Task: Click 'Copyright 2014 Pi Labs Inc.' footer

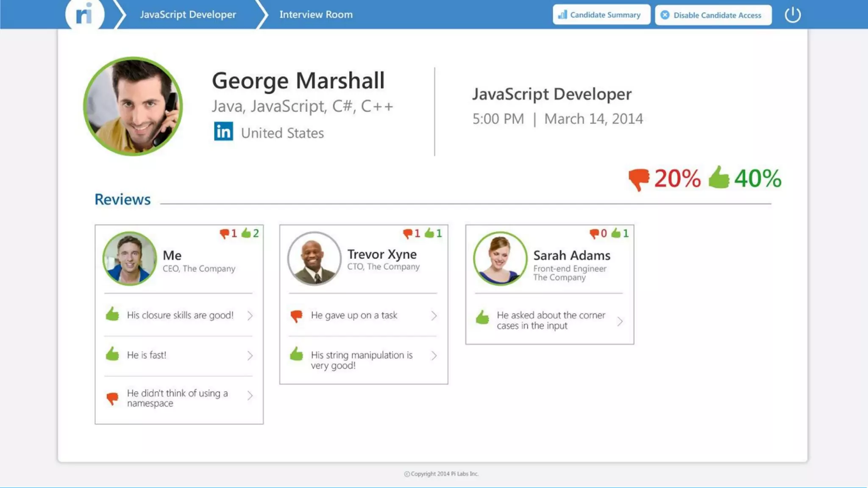Action: pos(441,474)
